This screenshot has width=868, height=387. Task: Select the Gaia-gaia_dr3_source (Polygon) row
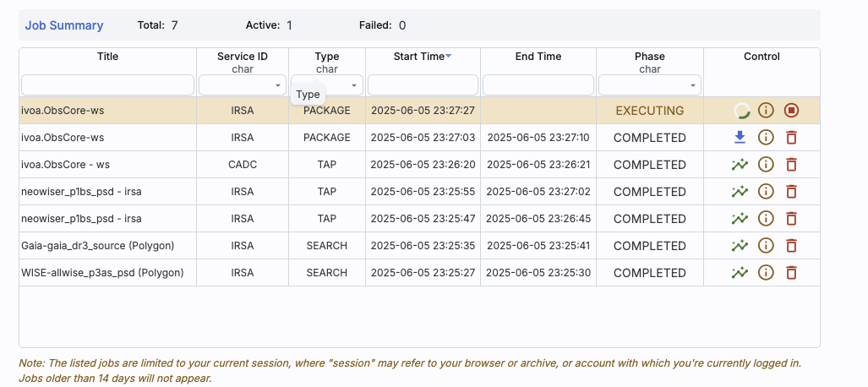(x=419, y=245)
